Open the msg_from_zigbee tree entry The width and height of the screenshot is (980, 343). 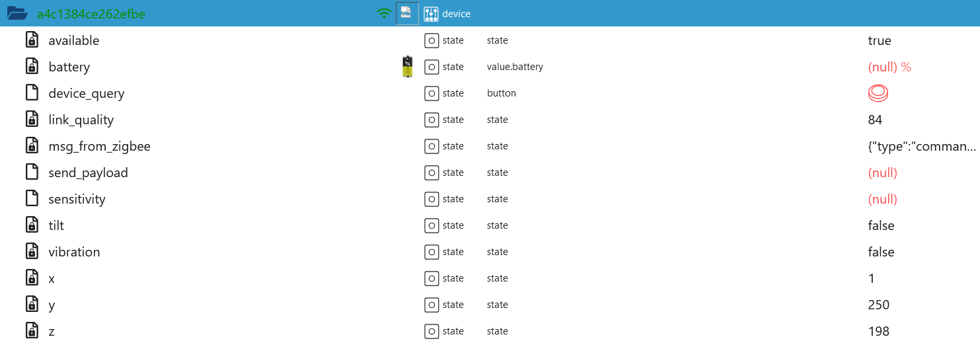[x=99, y=146]
